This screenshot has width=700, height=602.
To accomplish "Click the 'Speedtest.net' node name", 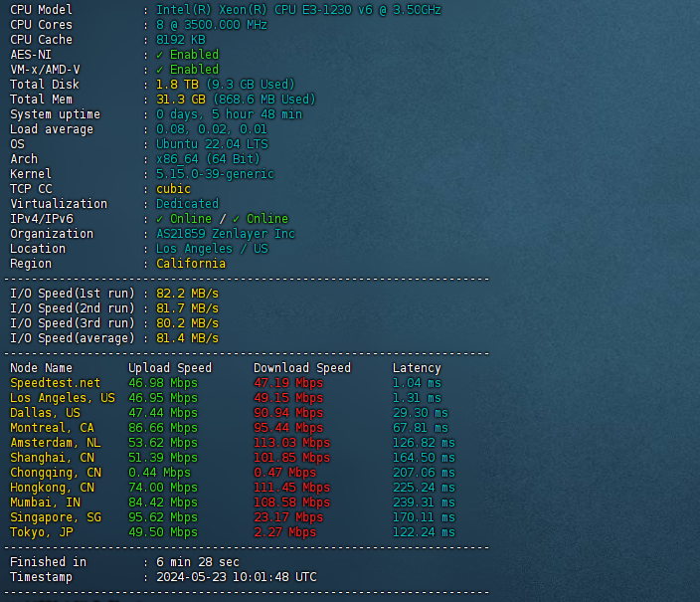I will (x=56, y=383).
